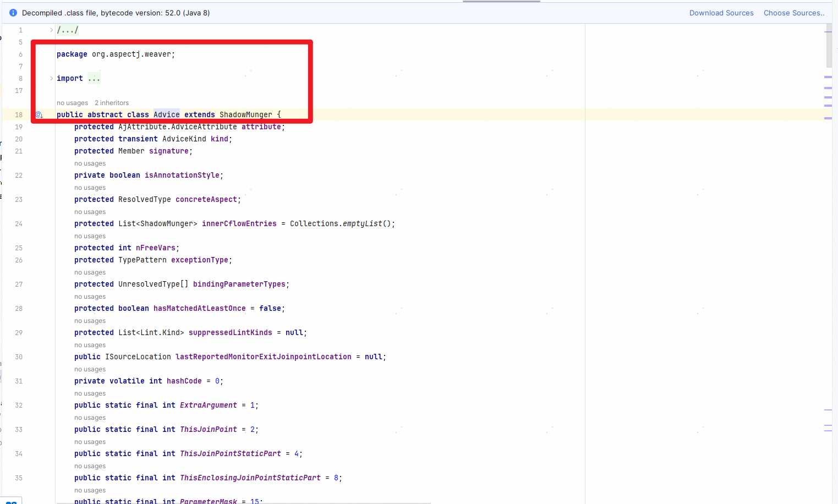Click the AjAttribute.AdviceAttribute type on line 19
Image resolution: width=838 pixels, height=504 pixels.
coord(178,127)
